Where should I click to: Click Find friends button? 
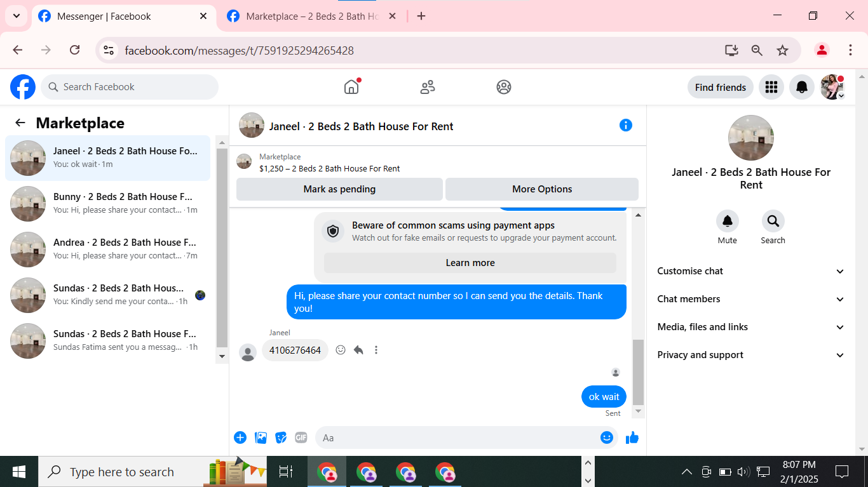721,87
